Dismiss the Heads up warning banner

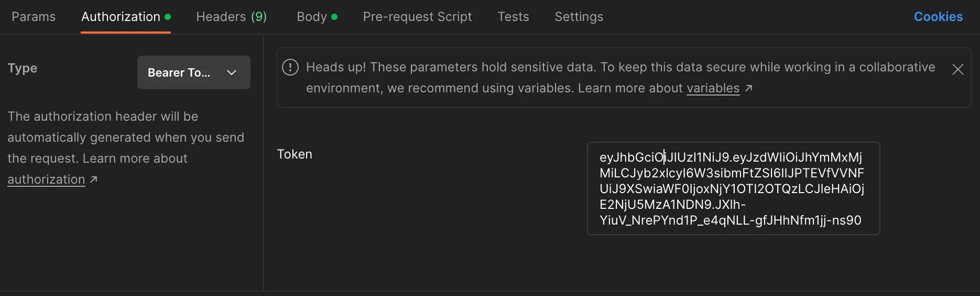[x=957, y=69]
